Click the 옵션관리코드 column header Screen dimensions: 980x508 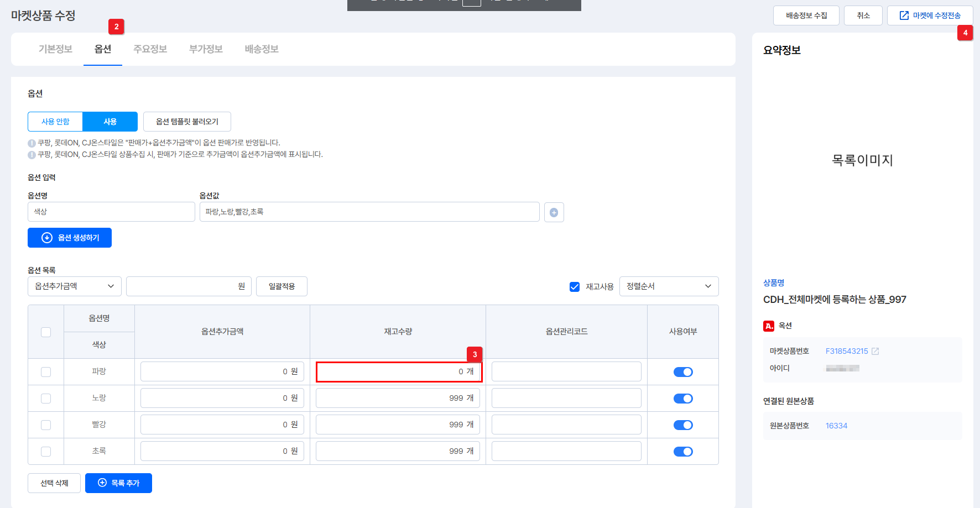click(x=566, y=332)
